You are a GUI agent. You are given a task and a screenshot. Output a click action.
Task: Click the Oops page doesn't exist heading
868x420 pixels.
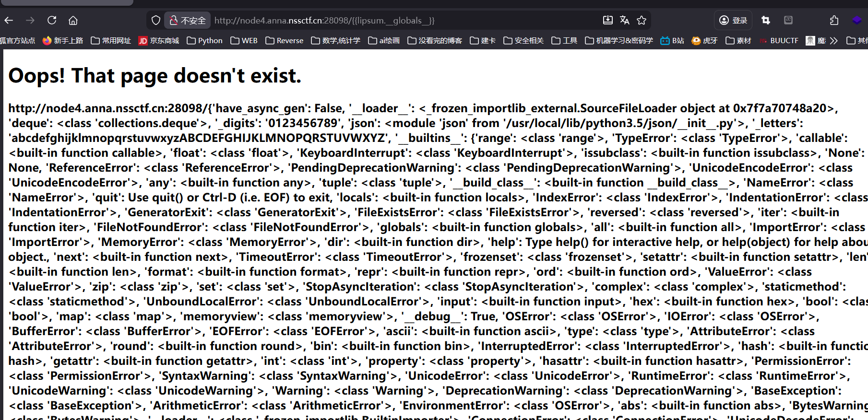click(x=155, y=75)
